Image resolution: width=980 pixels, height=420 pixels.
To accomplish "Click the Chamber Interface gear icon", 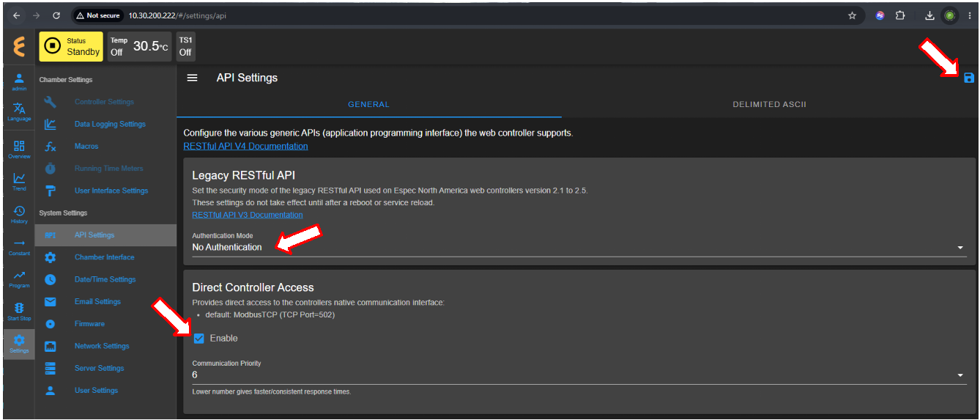I will 50,257.
